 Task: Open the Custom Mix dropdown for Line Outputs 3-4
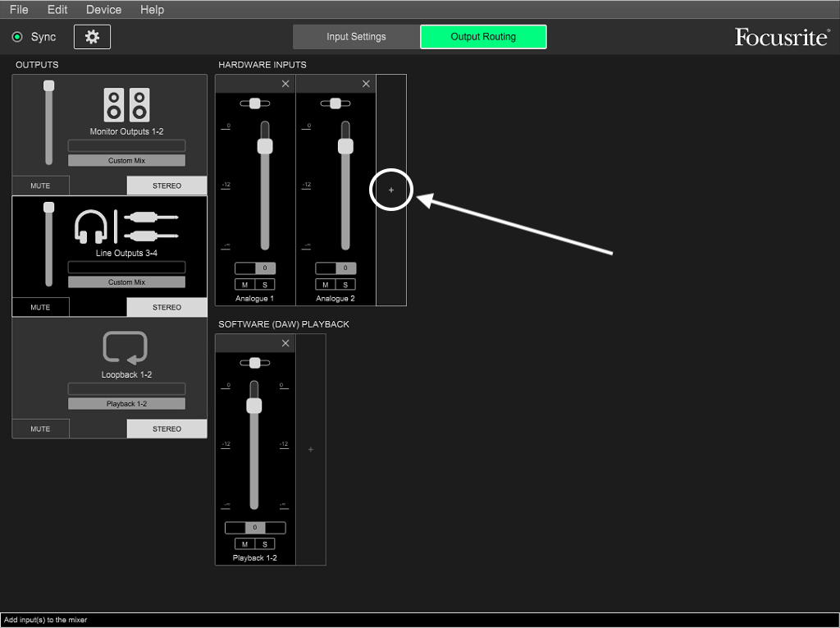point(126,282)
